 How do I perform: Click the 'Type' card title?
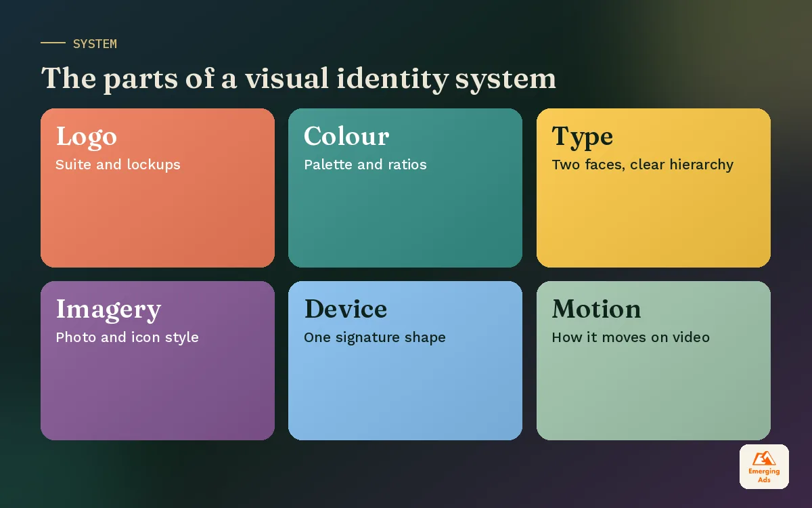click(583, 137)
